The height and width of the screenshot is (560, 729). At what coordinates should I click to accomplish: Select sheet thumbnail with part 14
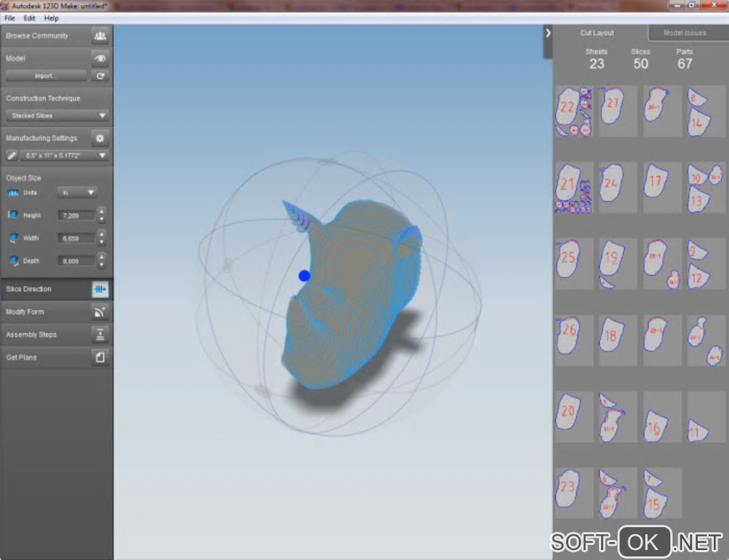point(706,111)
